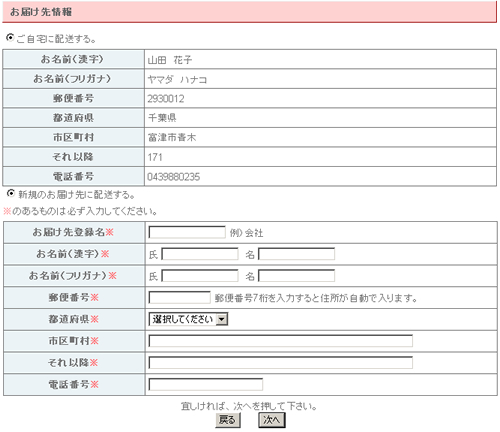Click the 次へ button

[272, 420]
